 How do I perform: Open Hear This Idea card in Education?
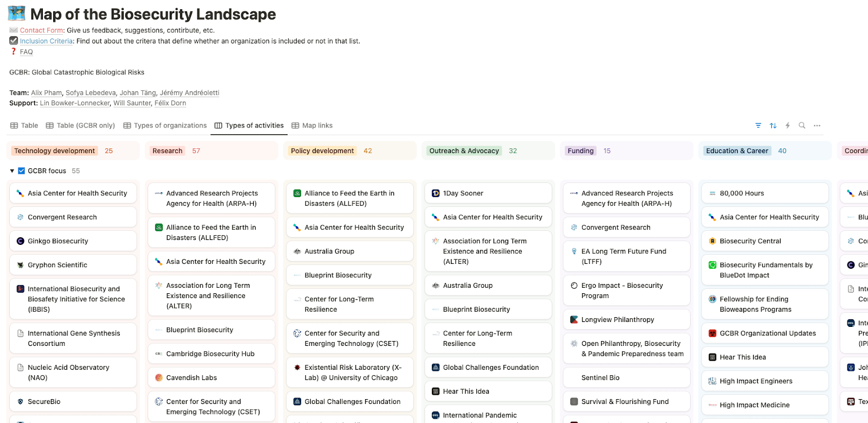(765, 357)
